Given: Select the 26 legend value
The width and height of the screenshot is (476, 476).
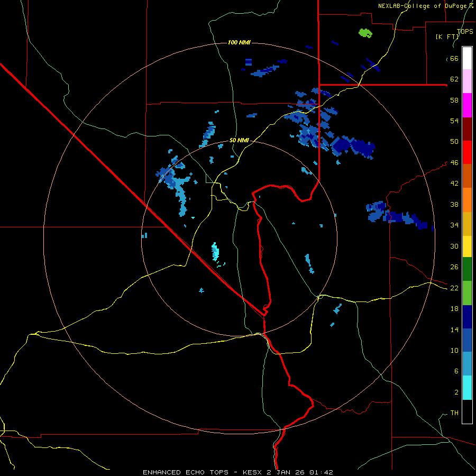Looking at the screenshot, I should coord(454,267).
